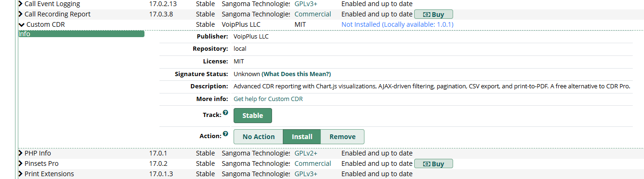Screen dimensions: 644x179
Task: Click version 17.0.1.3 of Print Extensions
Action: (161, 174)
